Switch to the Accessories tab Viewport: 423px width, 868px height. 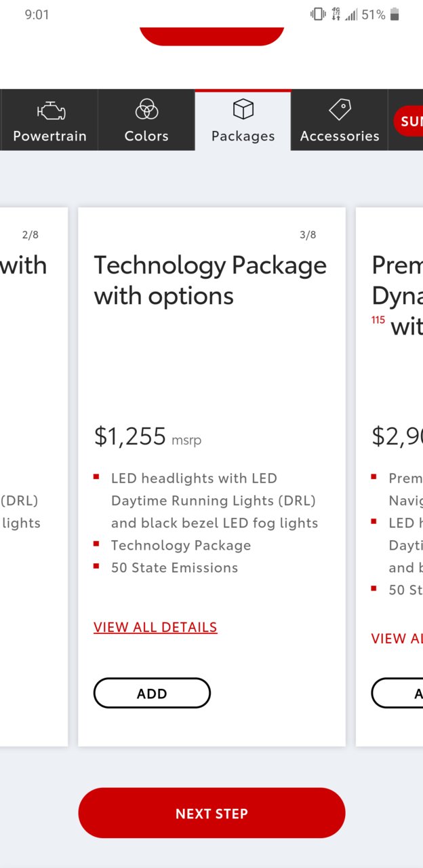[x=340, y=120]
